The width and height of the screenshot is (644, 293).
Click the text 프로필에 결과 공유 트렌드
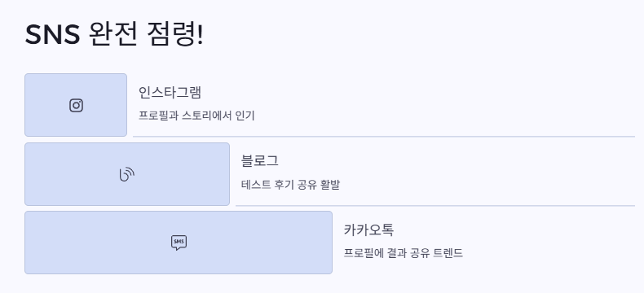coord(404,253)
